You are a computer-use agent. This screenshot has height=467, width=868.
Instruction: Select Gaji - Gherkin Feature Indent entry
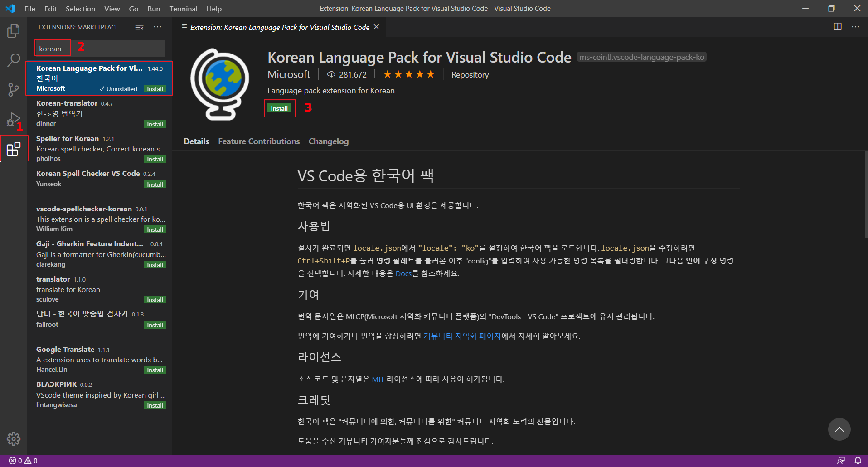click(x=100, y=254)
